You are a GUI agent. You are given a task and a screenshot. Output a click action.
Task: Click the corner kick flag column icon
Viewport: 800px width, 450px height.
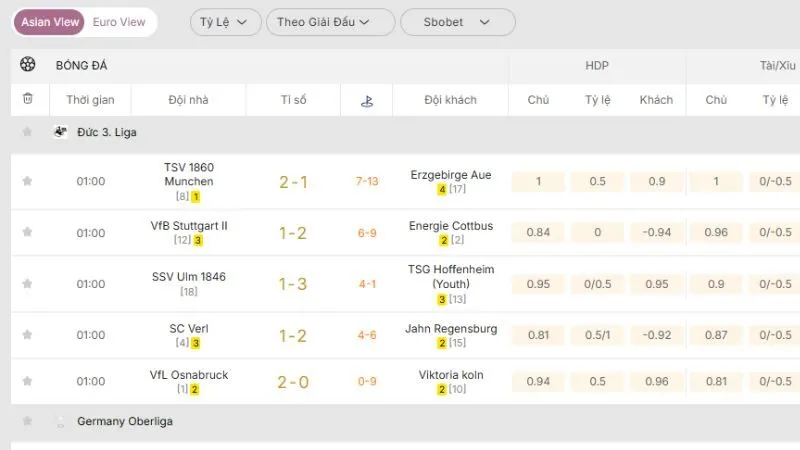point(366,100)
